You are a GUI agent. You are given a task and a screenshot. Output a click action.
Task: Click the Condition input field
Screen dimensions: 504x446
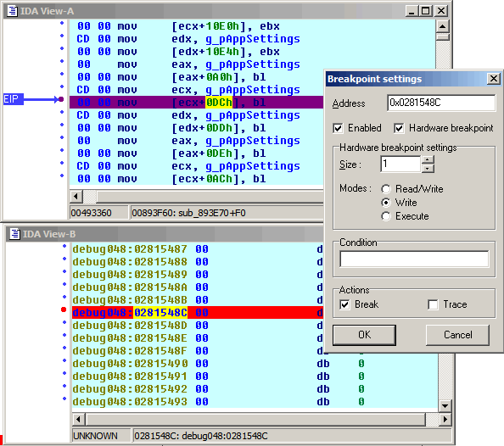coord(414,259)
